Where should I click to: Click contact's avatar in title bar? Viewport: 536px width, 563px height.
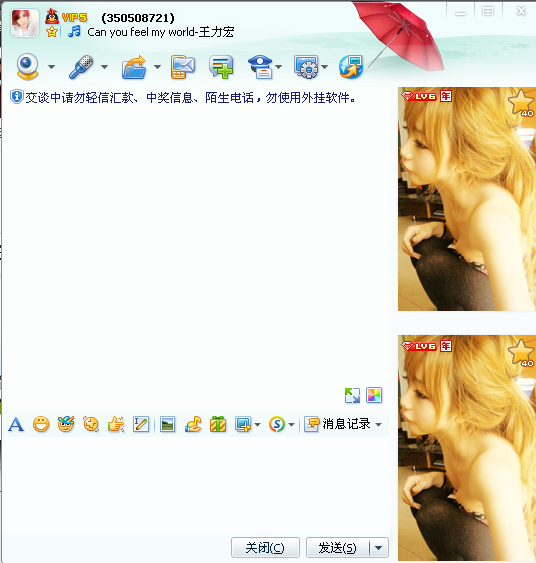pos(25,23)
